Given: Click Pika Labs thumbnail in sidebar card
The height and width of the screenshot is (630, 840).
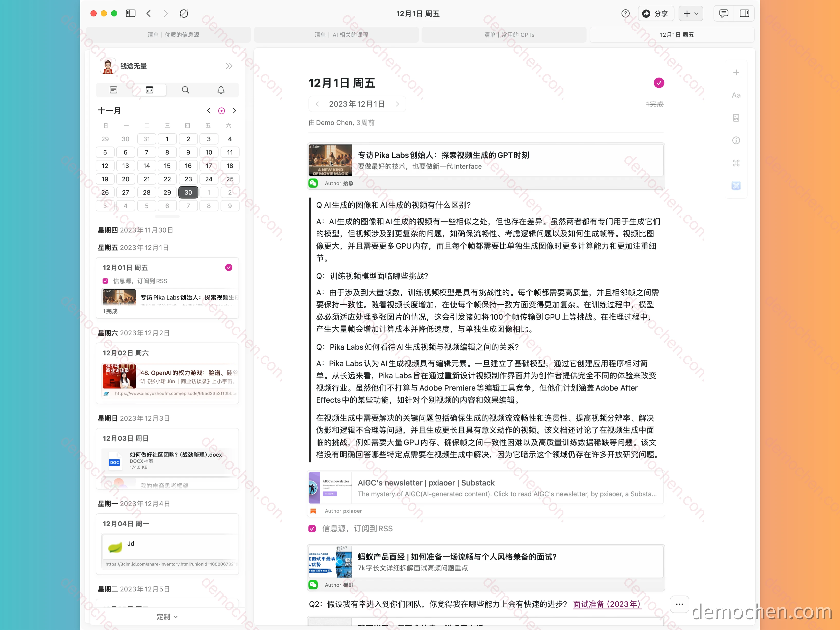Looking at the screenshot, I should pyautogui.click(x=119, y=297).
